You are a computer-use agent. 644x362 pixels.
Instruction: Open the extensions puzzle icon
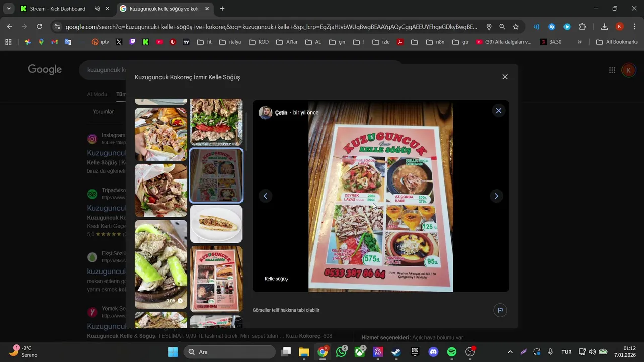click(x=583, y=27)
